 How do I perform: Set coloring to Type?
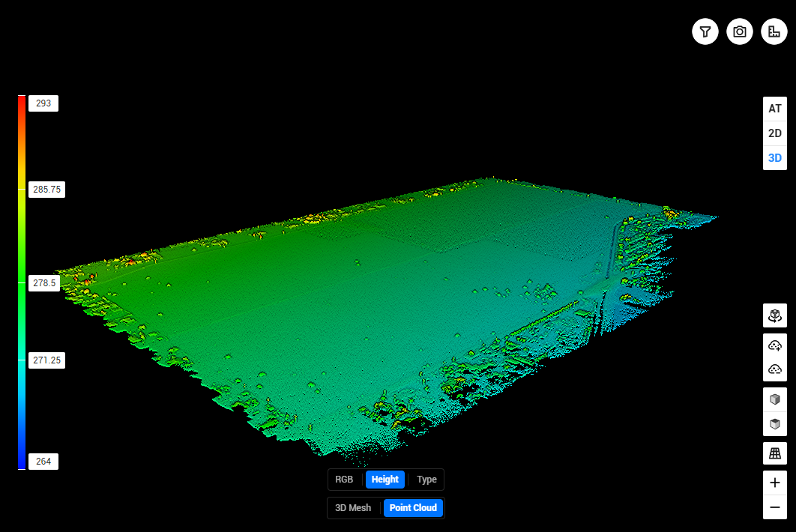pos(426,480)
